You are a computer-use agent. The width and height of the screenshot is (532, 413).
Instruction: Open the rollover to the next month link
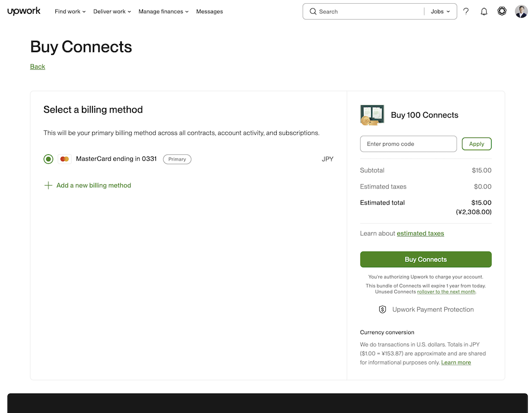[x=446, y=292]
